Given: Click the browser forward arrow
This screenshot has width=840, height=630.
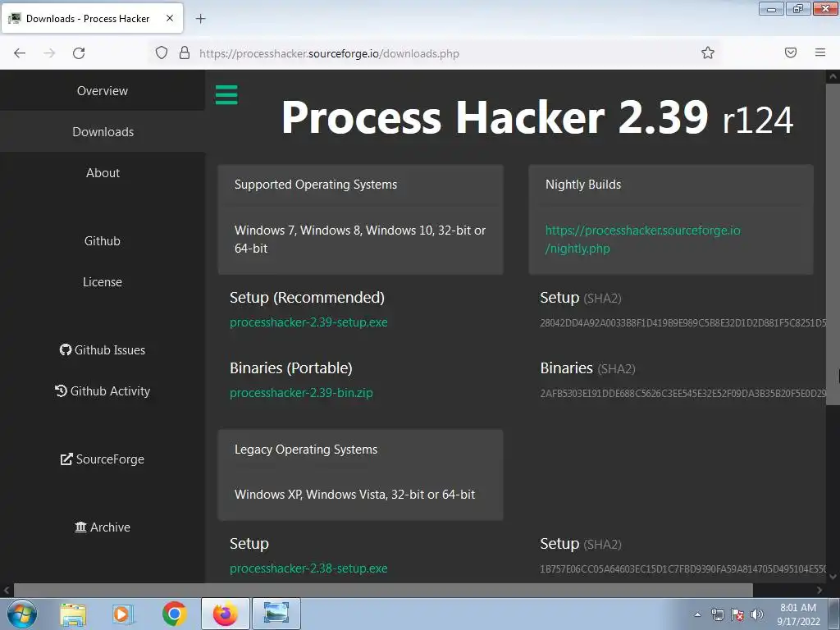Looking at the screenshot, I should click(49, 53).
